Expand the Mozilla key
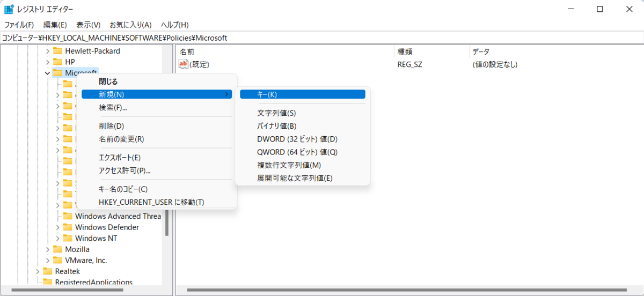 click(47, 249)
